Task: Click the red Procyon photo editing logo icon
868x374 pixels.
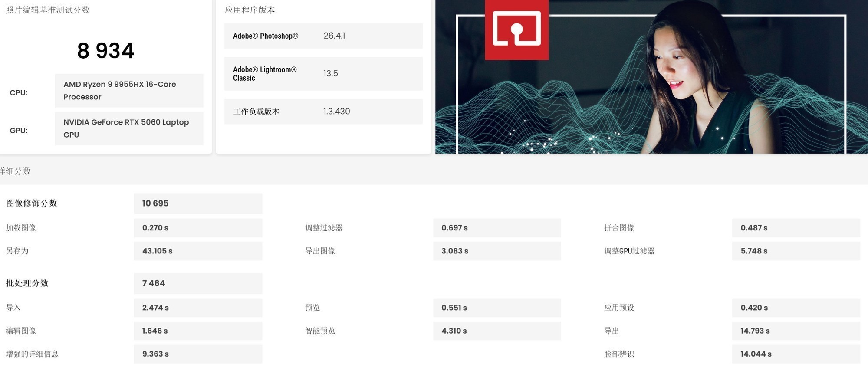Action: pos(516,29)
